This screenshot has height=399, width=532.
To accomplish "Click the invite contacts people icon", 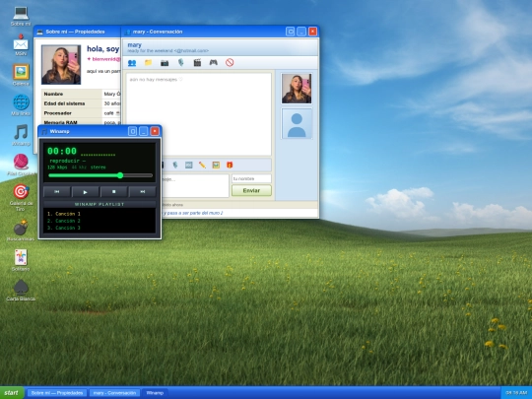I will click(x=132, y=63).
